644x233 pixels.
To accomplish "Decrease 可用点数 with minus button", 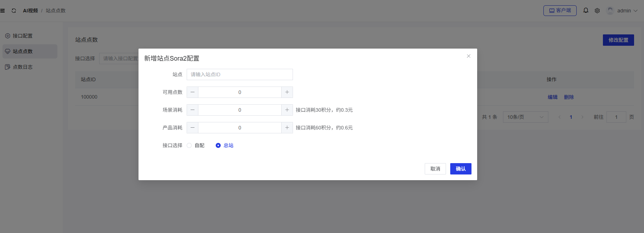I will (192, 92).
